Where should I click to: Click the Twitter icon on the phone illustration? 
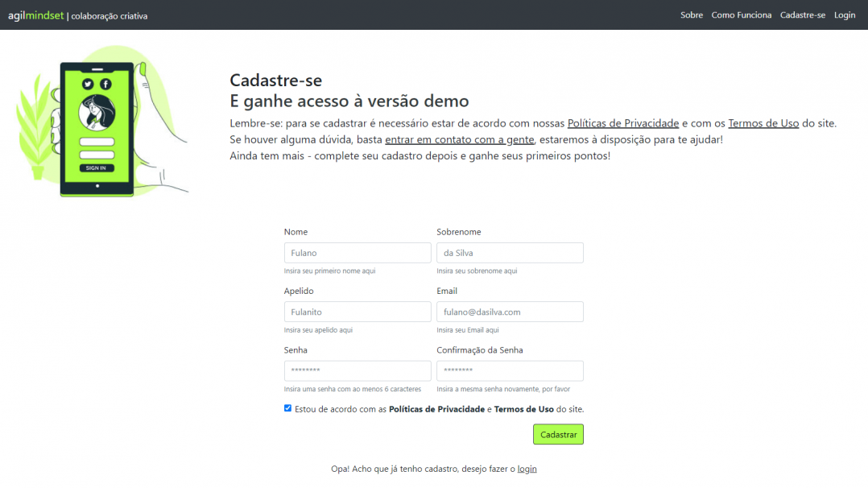tap(88, 85)
